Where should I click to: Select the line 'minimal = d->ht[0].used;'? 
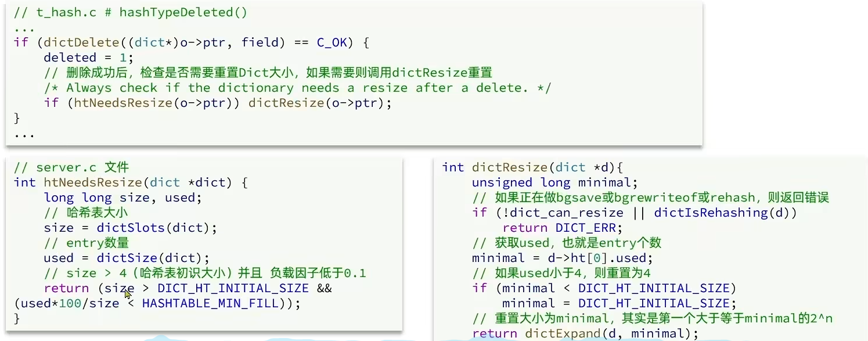click(x=563, y=258)
